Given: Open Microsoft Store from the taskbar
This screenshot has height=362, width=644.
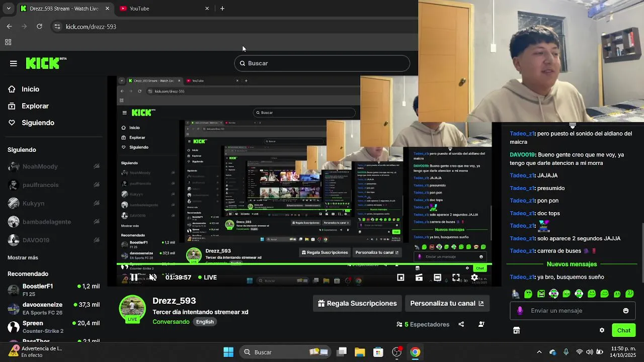Looking at the screenshot, I should [x=378, y=352].
